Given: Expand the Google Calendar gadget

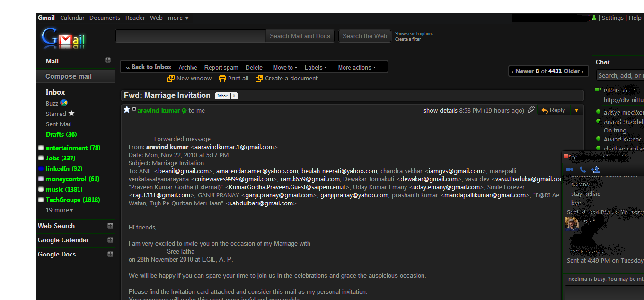Looking at the screenshot, I should click(x=110, y=240).
